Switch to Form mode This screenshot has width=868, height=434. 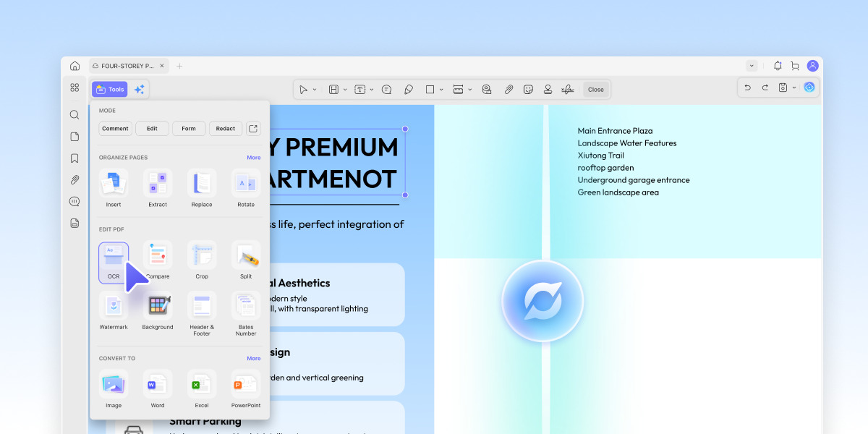coord(189,129)
